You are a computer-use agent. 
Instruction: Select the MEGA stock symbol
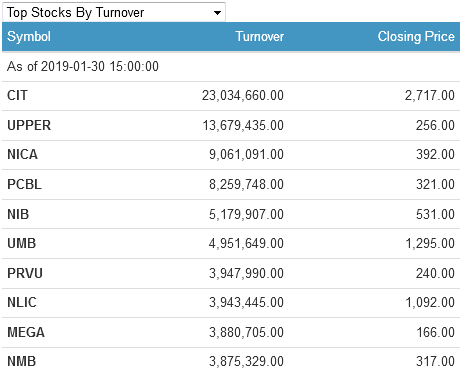26,332
